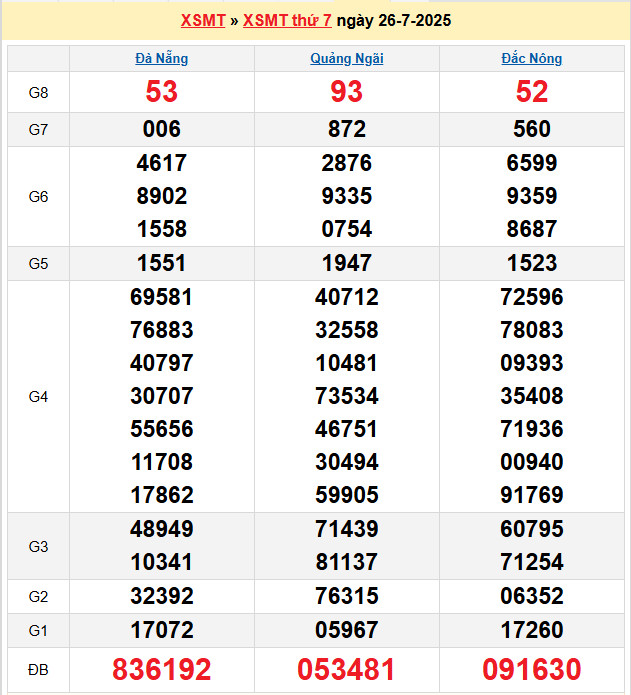Select Quảng Ngãi special prize 053481
Viewport: 631px width, 695px height.
(347, 669)
